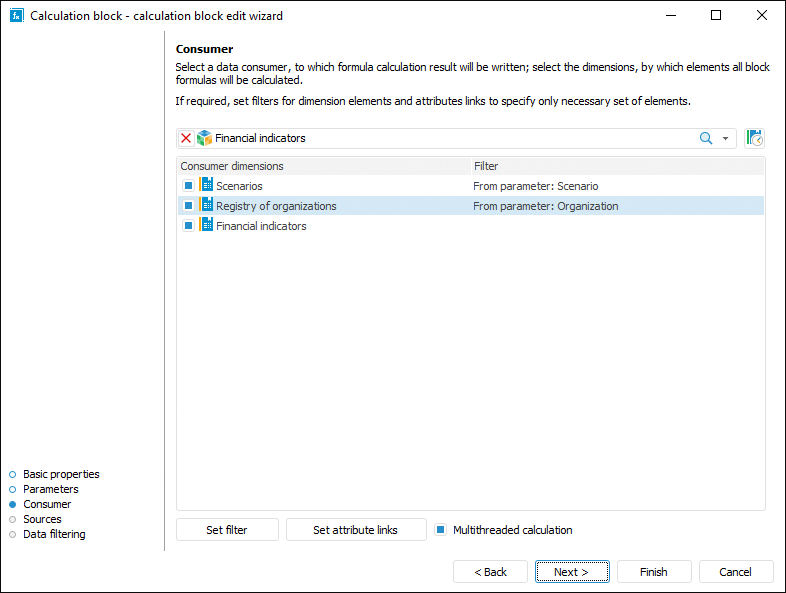Toggle the Financial indicators dimension checkbox
Screen dimensions: 786x593
point(188,226)
